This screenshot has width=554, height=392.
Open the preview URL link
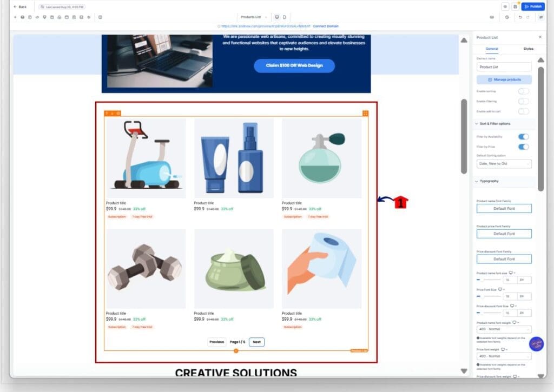click(266, 26)
